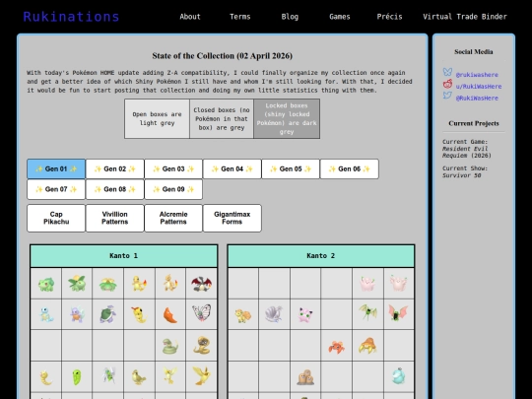Open the @rukiwashere Bluesky link
The height and width of the screenshot is (399, 532).
[477, 75]
